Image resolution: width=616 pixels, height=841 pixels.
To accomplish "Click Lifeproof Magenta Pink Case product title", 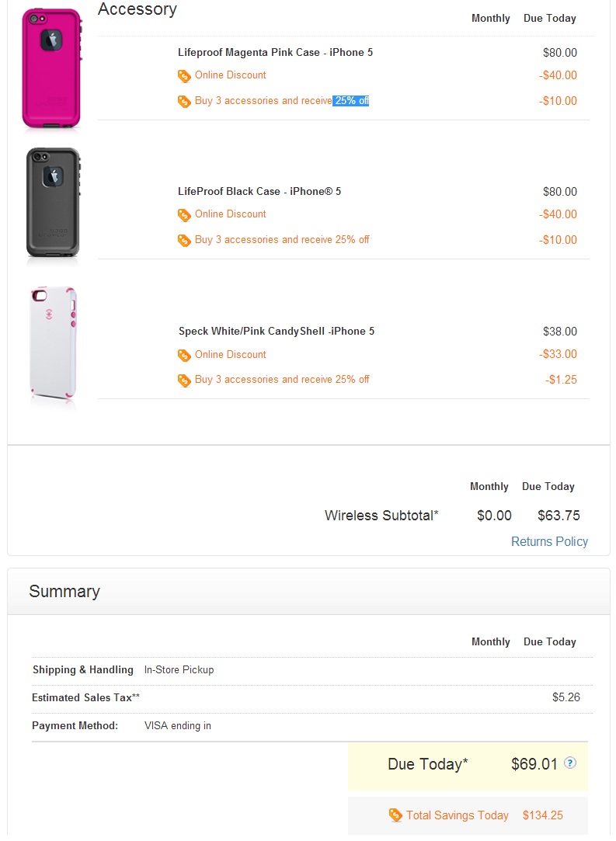I will pos(275,52).
